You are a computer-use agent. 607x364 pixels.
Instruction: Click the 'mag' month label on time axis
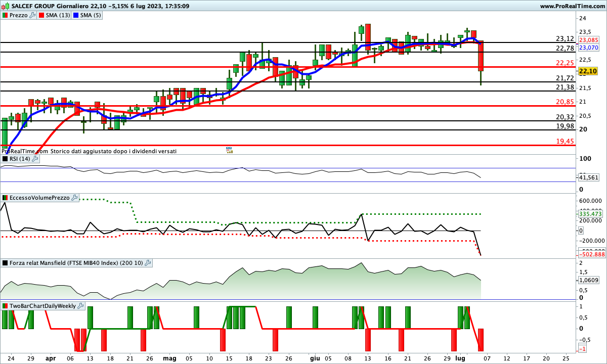pos(170,358)
